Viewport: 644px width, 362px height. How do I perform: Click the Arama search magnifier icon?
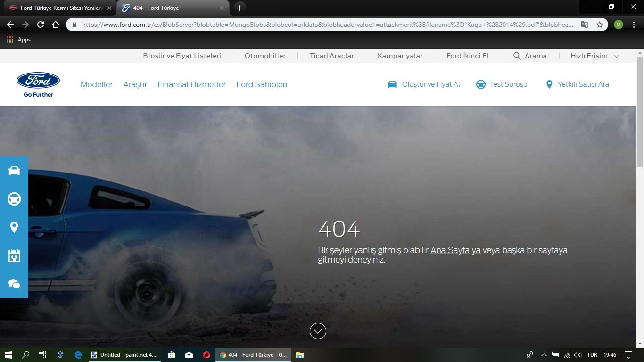pyautogui.click(x=517, y=56)
